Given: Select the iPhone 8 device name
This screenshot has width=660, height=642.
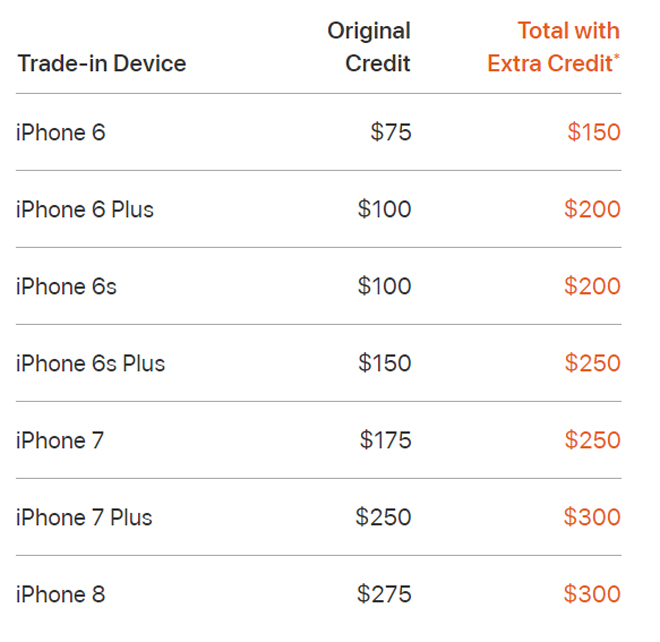Looking at the screenshot, I should 60,594.
